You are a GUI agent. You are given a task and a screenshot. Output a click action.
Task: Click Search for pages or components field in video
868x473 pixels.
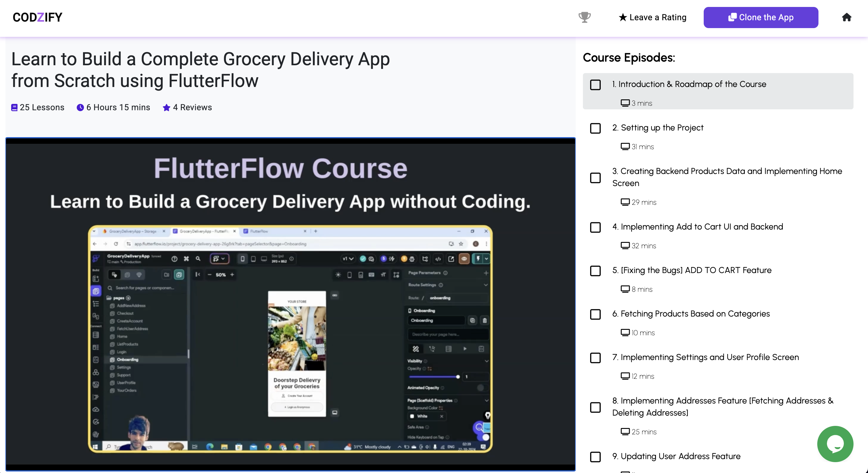[x=145, y=288]
